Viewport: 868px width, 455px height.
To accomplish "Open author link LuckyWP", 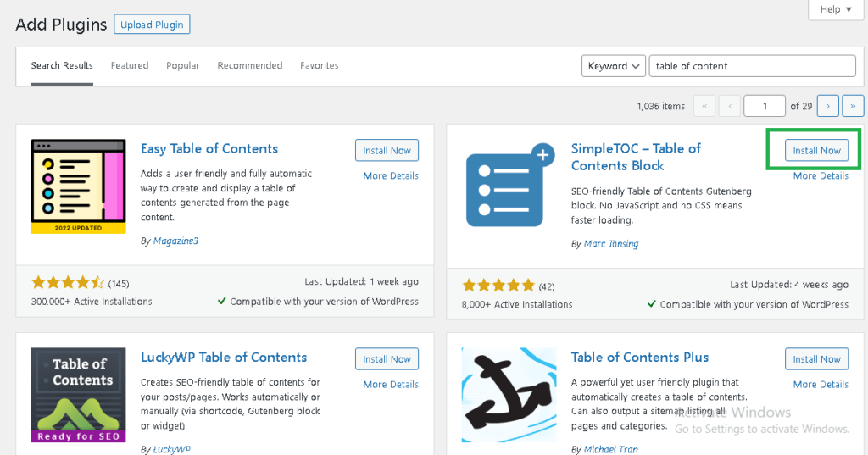I will click(171, 449).
